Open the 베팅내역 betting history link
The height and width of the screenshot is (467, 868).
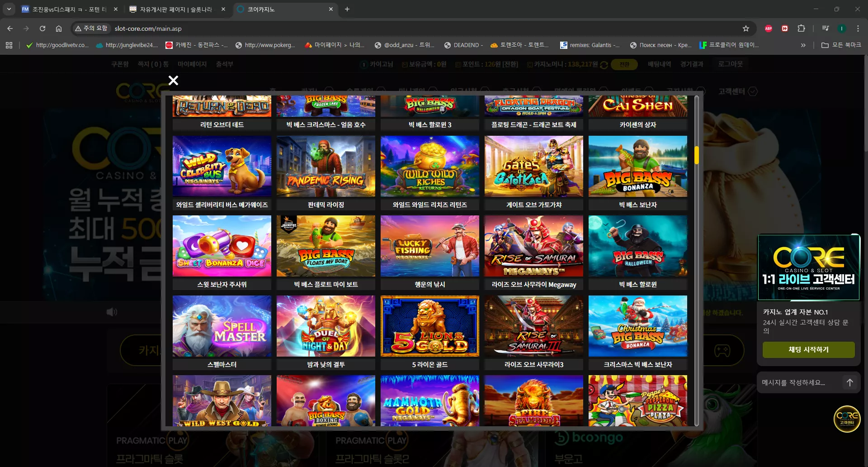[659, 64]
